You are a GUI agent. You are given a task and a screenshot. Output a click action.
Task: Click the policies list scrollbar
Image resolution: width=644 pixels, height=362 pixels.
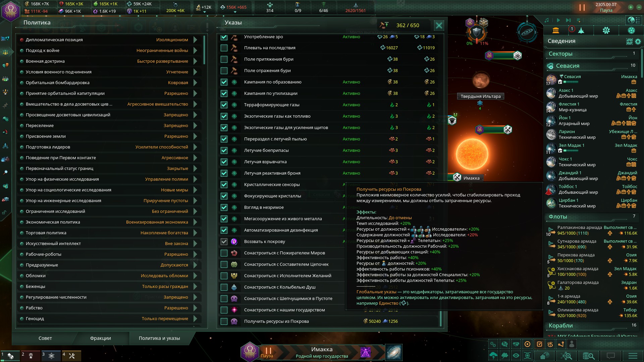coord(204,50)
